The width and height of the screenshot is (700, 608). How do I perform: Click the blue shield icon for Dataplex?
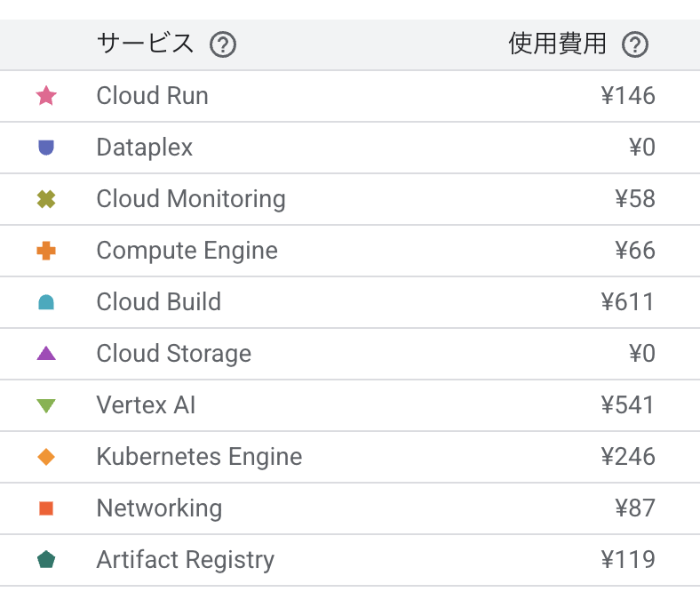coord(46,148)
